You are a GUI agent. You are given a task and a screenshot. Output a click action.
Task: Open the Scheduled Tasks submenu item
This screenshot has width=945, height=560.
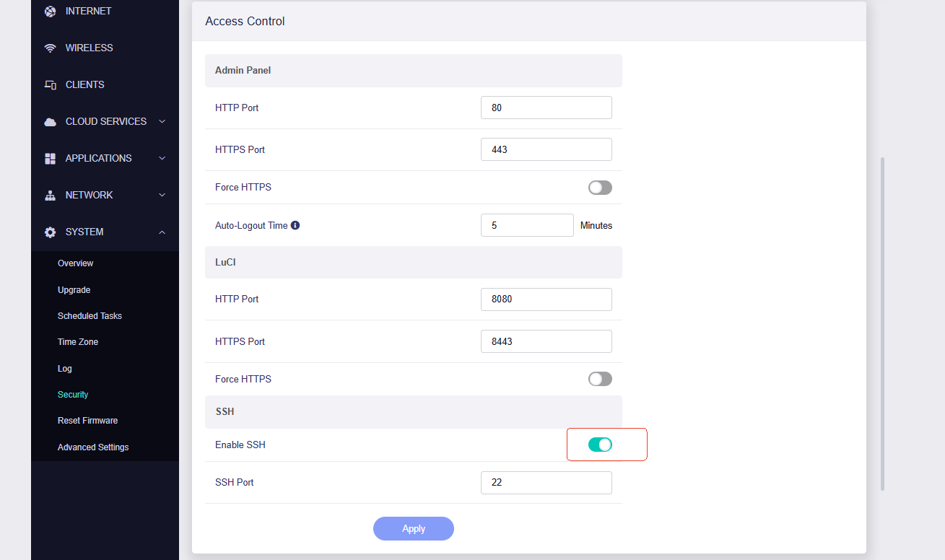tap(90, 316)
